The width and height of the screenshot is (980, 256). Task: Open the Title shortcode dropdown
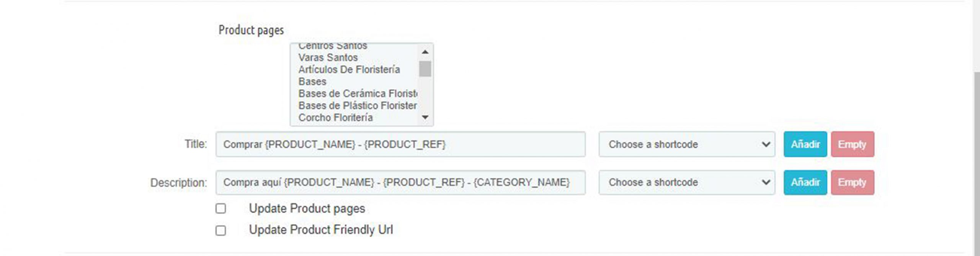point(687,144)
